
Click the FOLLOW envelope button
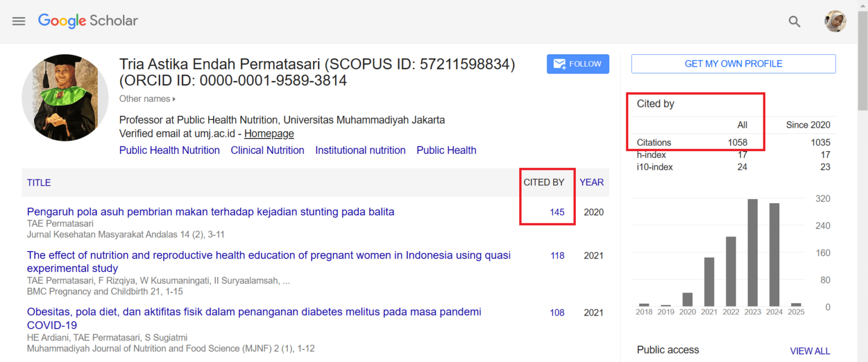pos(578,64)
